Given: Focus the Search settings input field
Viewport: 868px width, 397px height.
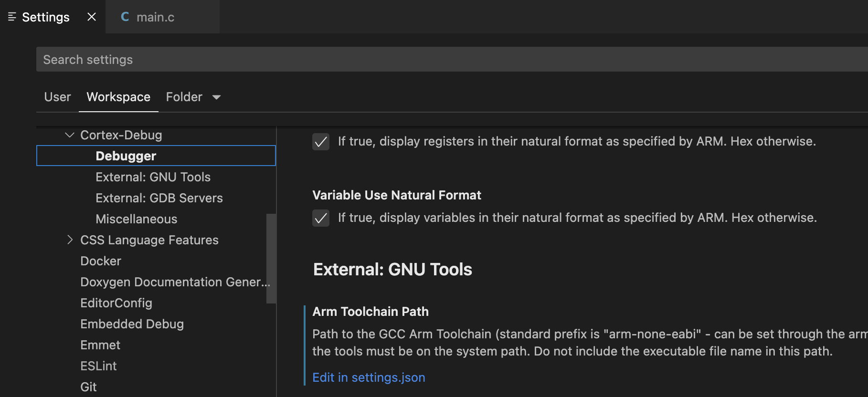Looking at the screenshot, I should [x=452, y=60].
